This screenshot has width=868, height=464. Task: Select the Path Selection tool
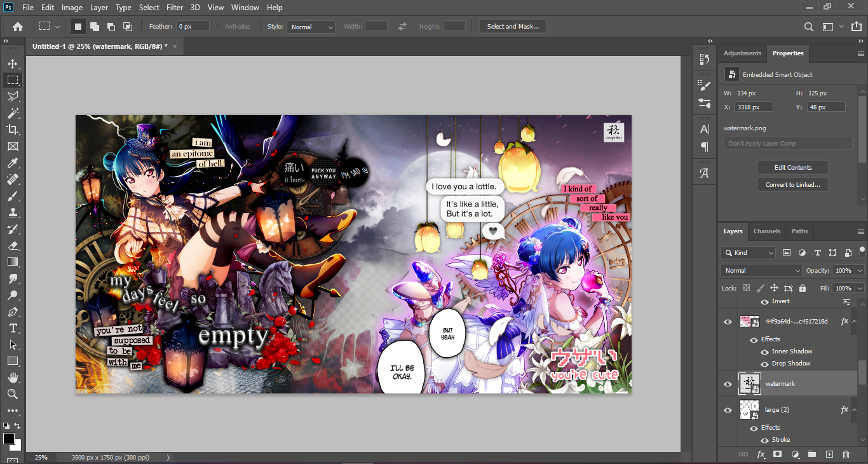point(12,345)
